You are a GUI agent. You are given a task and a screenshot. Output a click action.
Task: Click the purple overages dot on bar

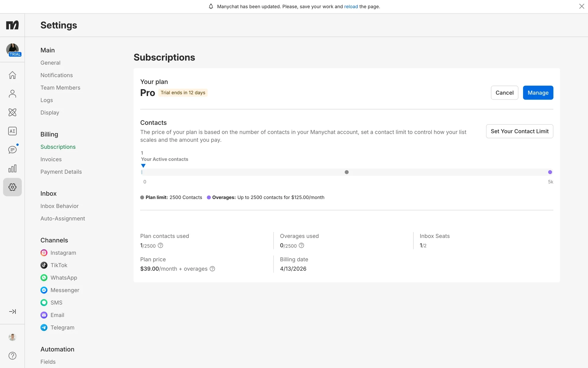(x=550, y=172)
